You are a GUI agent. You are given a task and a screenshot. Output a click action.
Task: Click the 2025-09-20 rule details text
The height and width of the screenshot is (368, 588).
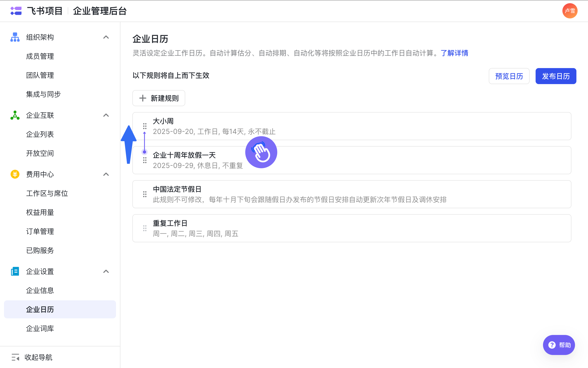(x=214, y=131)
